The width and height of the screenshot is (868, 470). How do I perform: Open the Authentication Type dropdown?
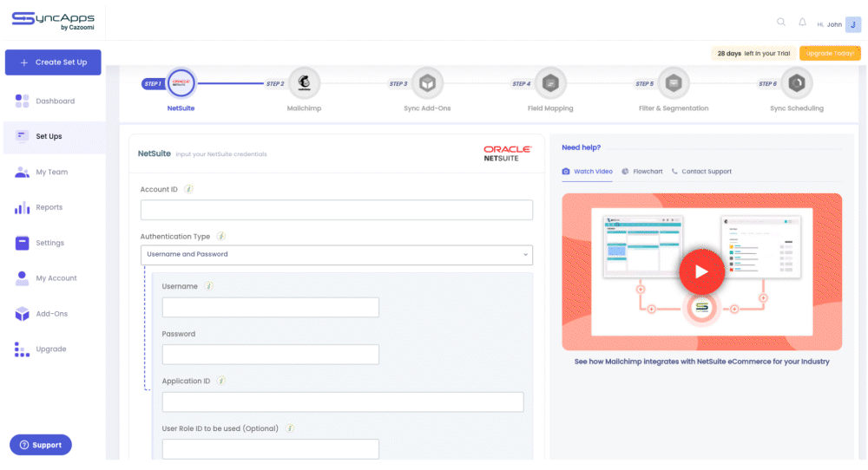pyautogui.click(x=337, y=255)
